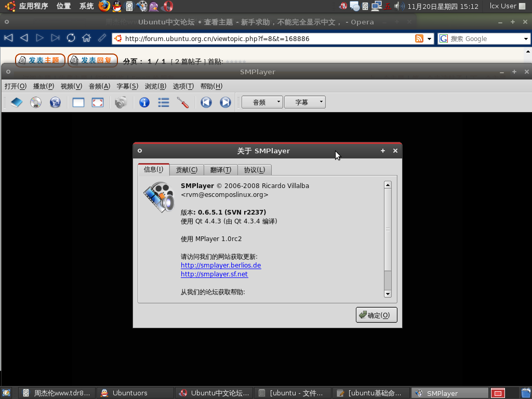Select the 信息(I) tab in About dialog
Viewport: 532px width, 399px height.
click(x=154, y=169)
